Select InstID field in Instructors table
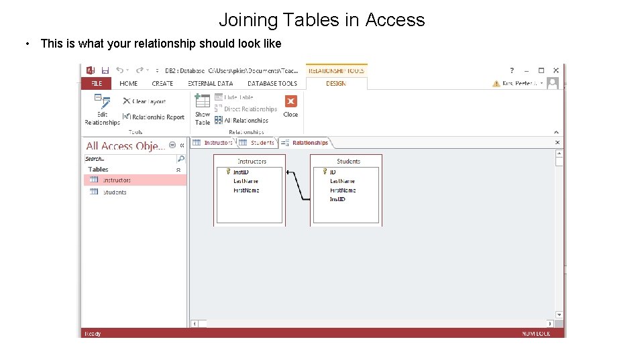 241,172
